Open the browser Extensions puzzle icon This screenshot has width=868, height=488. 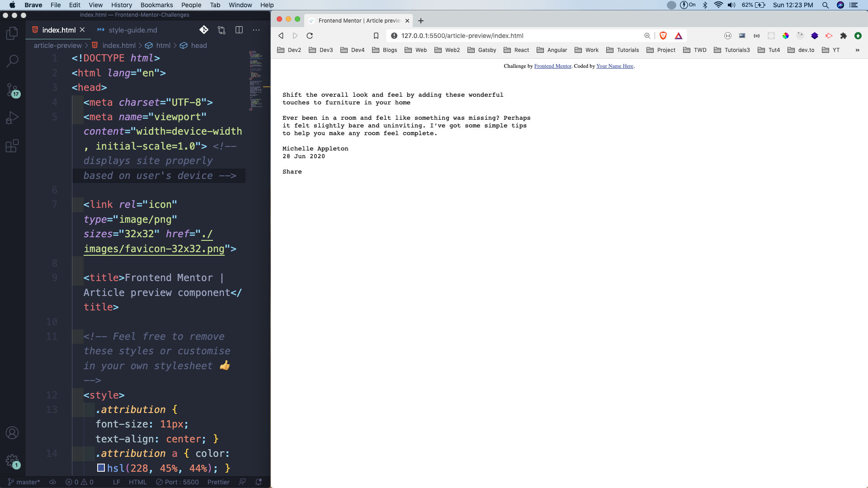pos(844,36)
